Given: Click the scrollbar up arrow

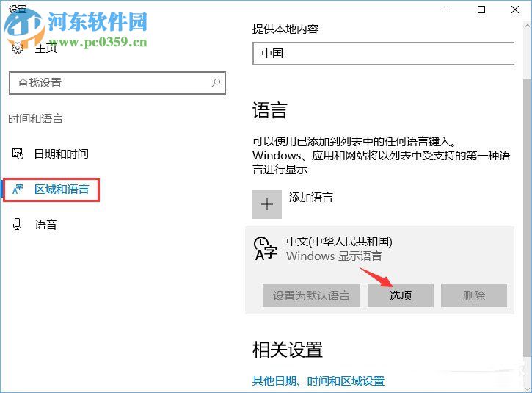Looking at the screenshot, I should [528, 26].
